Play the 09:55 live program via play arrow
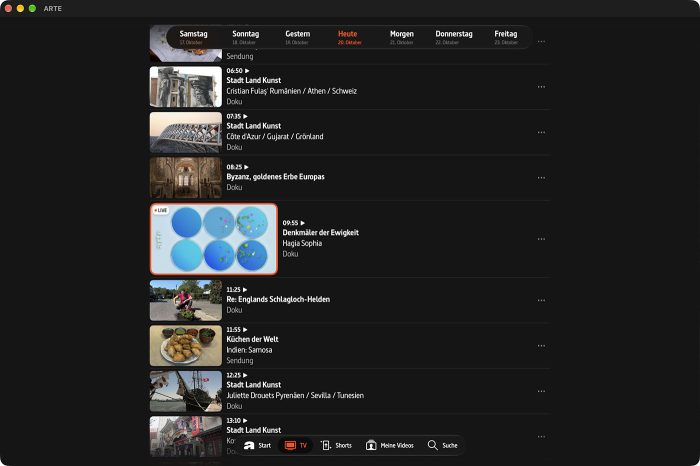The height and width of the screenshot is (466, 700). click(302, 223)
